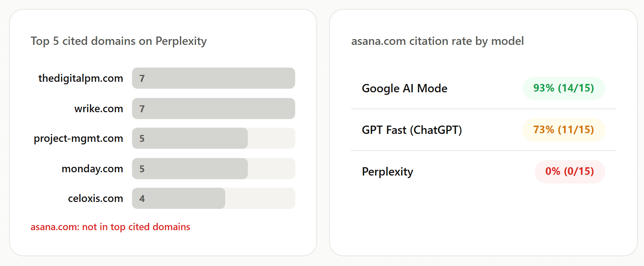Viewport: 644px width, 266px height.
Task: Click the green 93% (14/15) badge
Action: [x=564, y=88]
